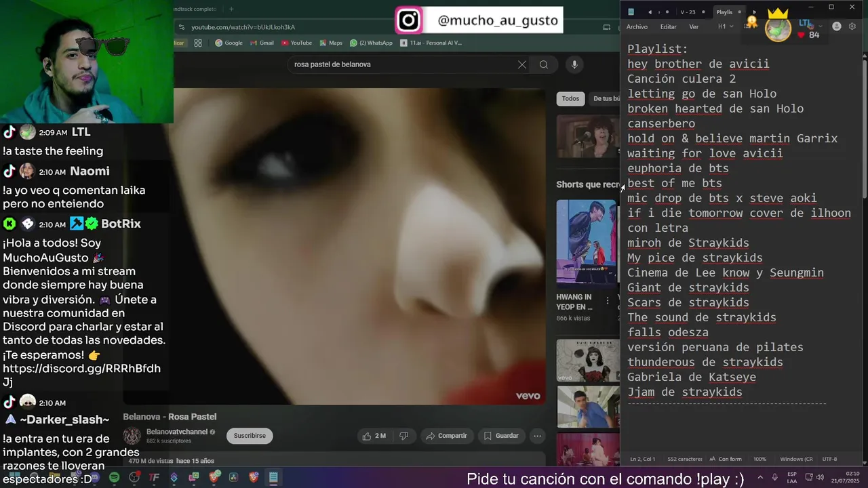
Task: Open the apps grid icon in bookmarks bar
Action: (197, 43)
